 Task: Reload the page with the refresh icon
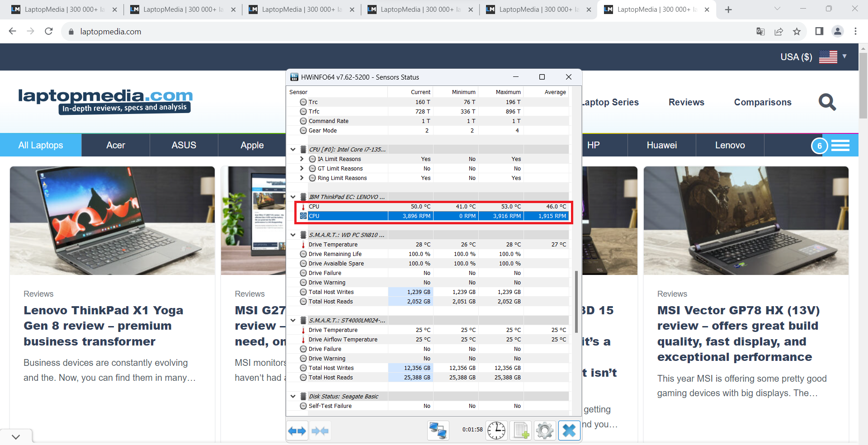[x=49, y=31]
